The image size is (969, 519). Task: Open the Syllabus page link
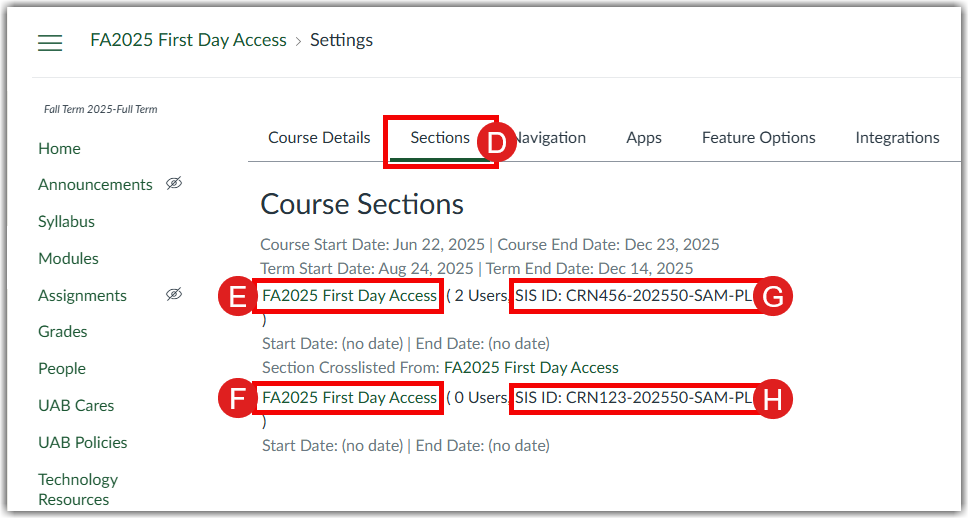pyautogui.click(x=66, y=222)
